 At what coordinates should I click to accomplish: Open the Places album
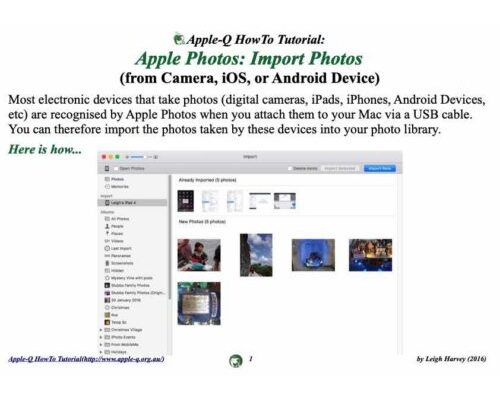pyautogui.click(x=117, y=234)
